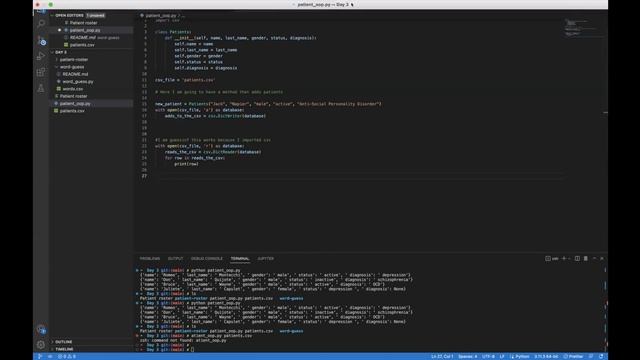The height and width of the screenshot is (360, 640).
Task: Click the 1 unsaved badge
Action: click(x=96, y=15)
